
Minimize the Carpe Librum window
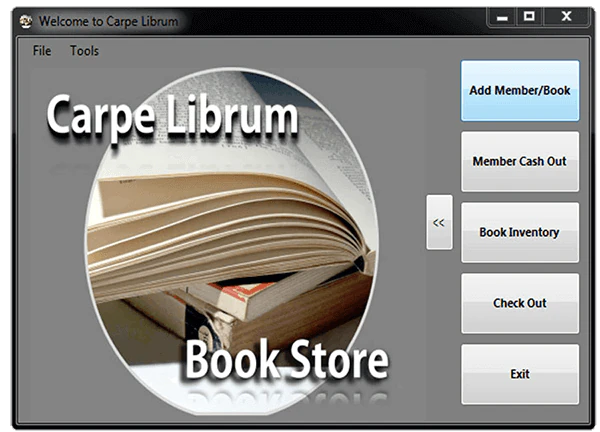pos(502,17)
